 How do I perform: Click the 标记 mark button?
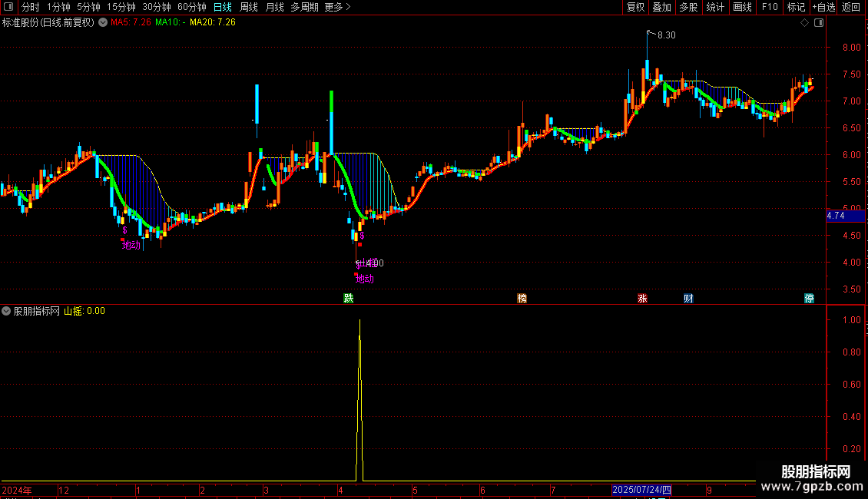[x=796, y=7]
